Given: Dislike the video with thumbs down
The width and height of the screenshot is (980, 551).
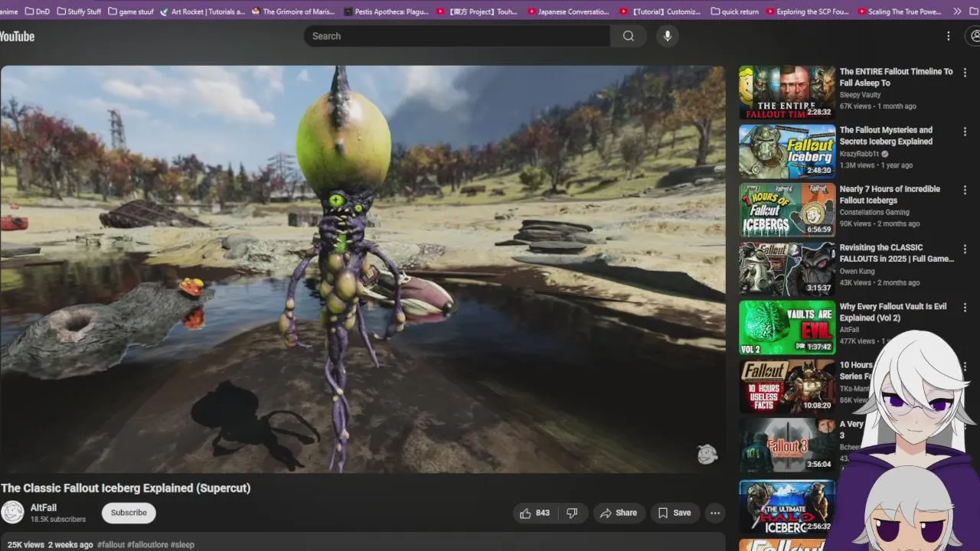Looking at the screenshot, I should click(x=572, y=513).
